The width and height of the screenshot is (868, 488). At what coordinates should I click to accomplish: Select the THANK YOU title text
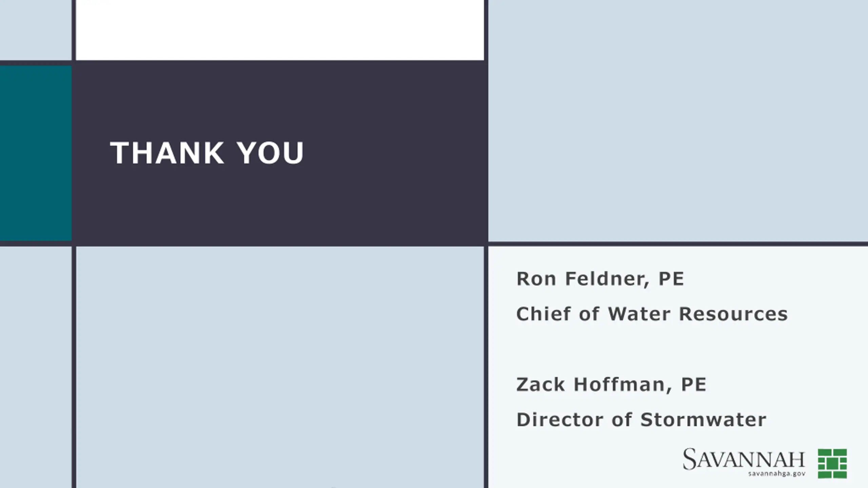(x=207, y=153)
